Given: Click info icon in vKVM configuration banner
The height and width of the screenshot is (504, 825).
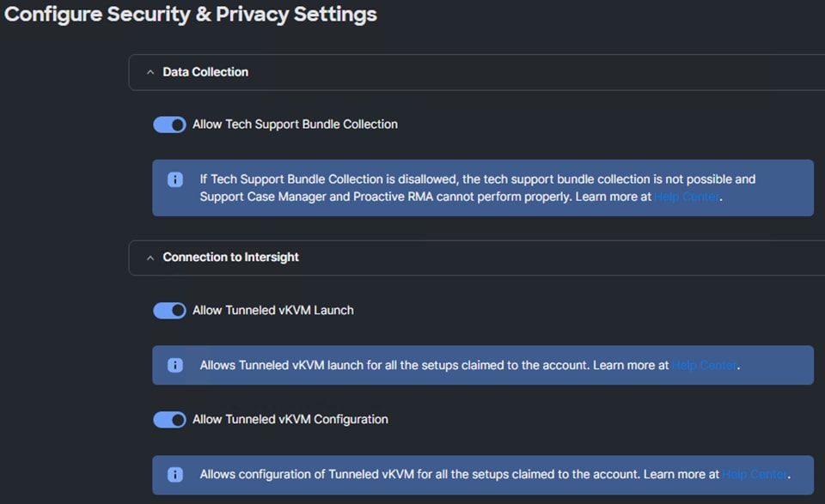Looking at the screenshot, I should click(x=175, y=475).
